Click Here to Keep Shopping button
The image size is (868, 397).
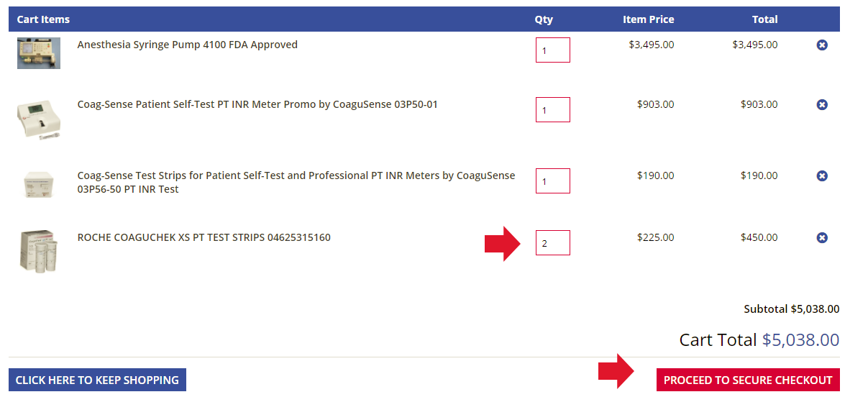pos(97,380)
